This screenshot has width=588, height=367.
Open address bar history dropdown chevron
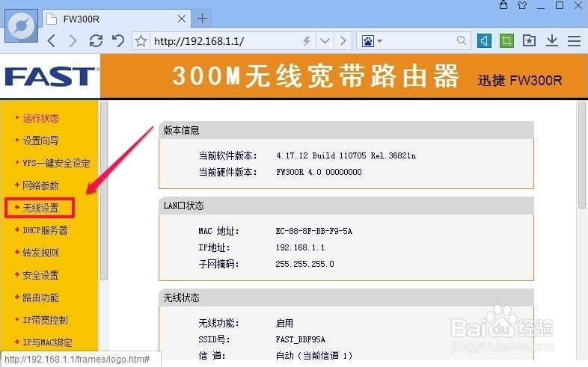(325, 40)
